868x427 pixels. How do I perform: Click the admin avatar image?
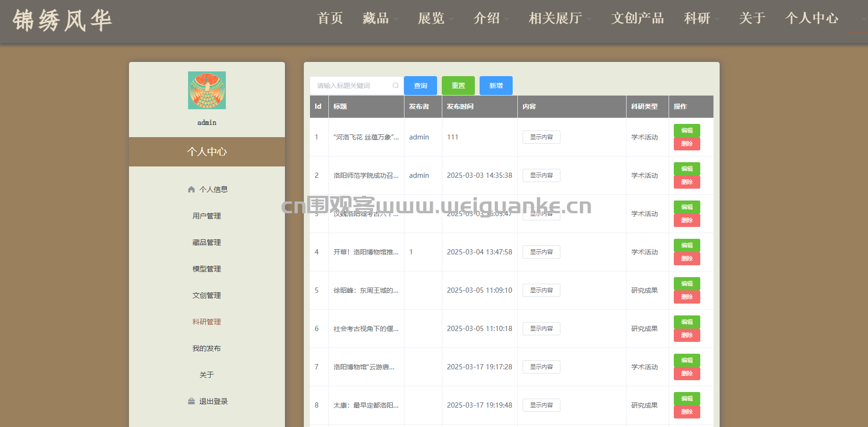[207, 90]
